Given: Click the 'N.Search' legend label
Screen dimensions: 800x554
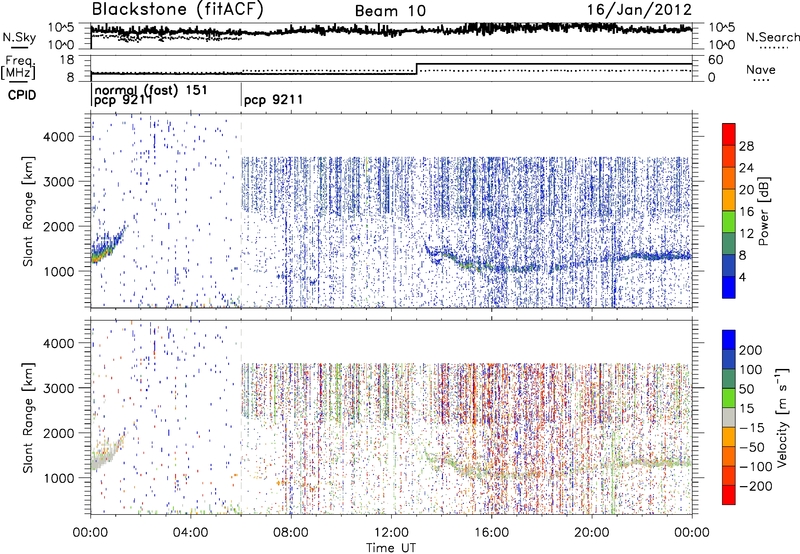Looking at the screenshot, I should [772, 37].
